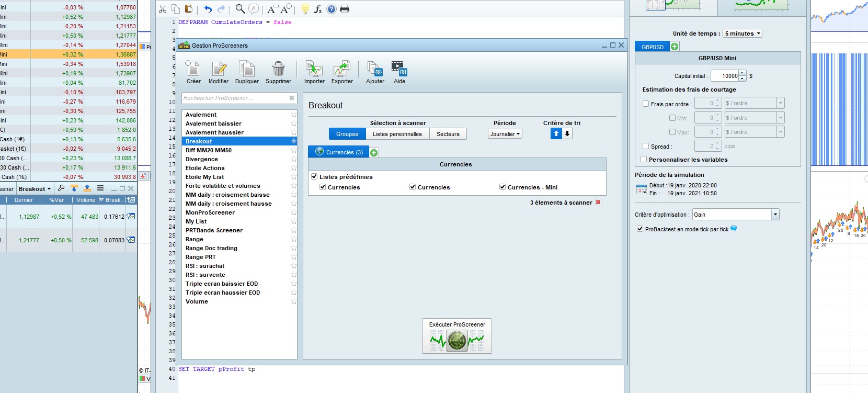Open chart for the 1,12987 result row

tap(131, 216)
